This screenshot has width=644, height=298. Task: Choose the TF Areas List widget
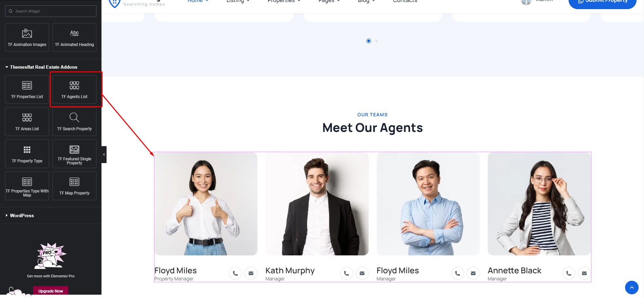point(27,121)
